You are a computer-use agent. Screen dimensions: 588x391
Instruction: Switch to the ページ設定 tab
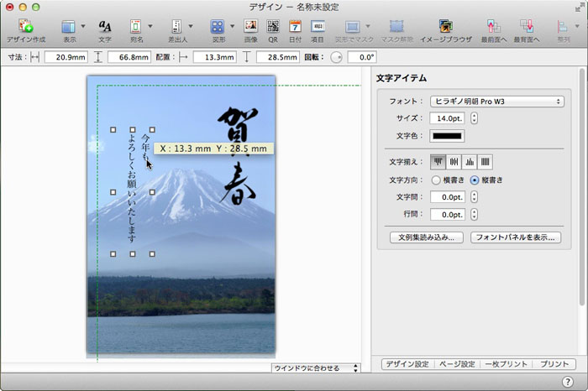(459, 364)
